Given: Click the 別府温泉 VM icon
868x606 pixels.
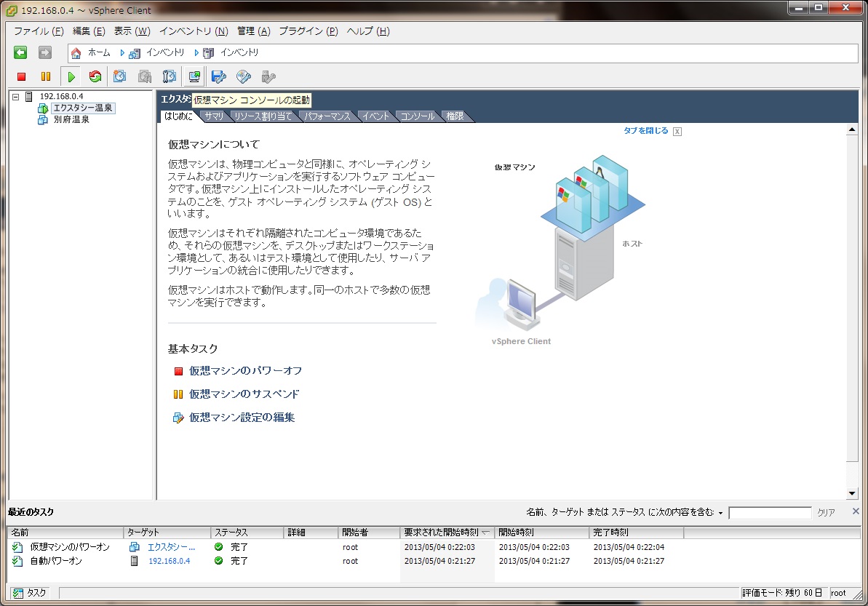Looking at the screenshot, I should click(43, 119).
